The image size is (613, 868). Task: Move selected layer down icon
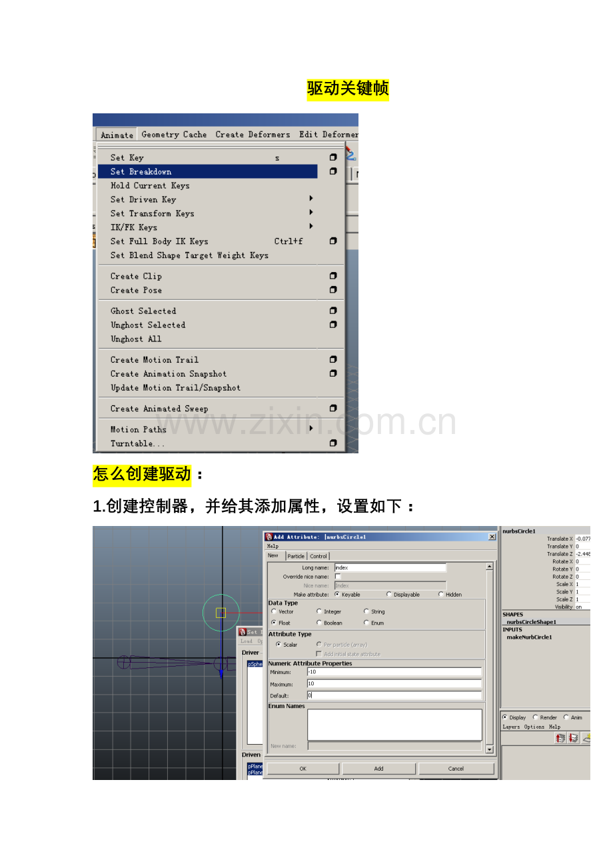(573, 738)
